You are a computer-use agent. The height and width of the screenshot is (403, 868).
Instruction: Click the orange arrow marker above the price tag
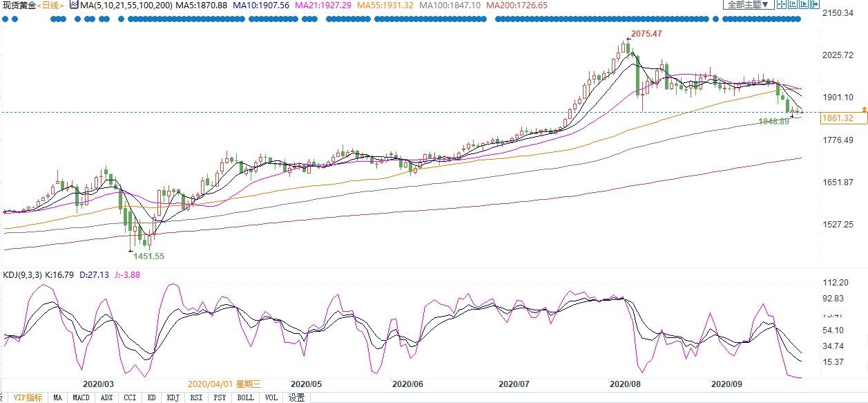pyautogui.click(x=864, y=109)
